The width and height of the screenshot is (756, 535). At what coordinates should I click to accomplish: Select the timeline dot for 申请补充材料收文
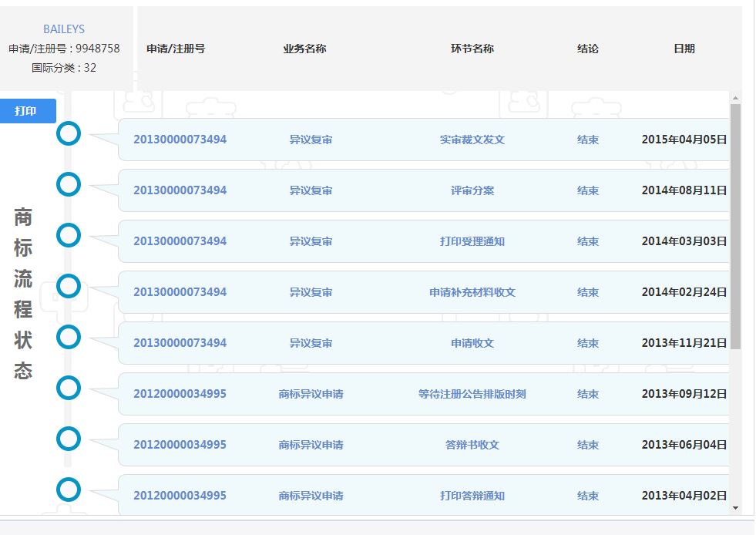tap(69, 286)
